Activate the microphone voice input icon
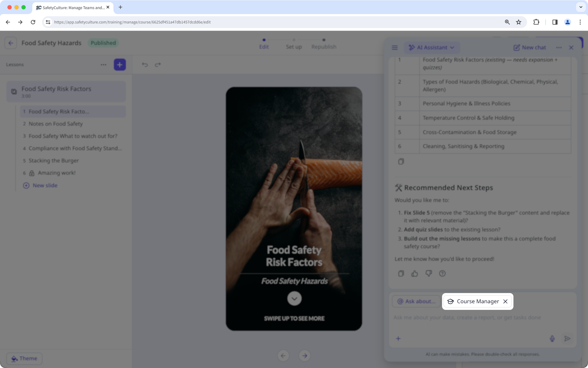Image resolution: width=588 pixels, height=368 pixels. click(x=552, y=339)
